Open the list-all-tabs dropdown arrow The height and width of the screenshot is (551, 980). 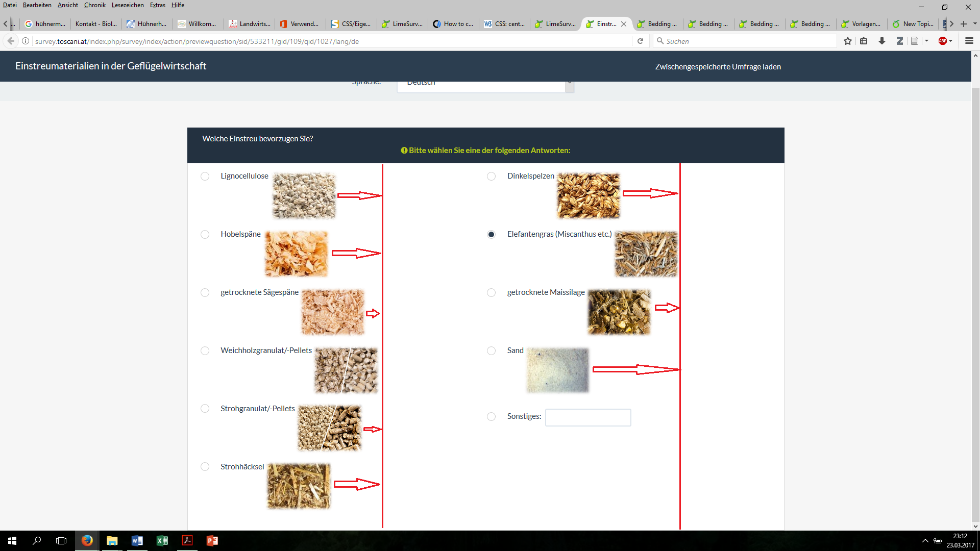coord(975,23)
